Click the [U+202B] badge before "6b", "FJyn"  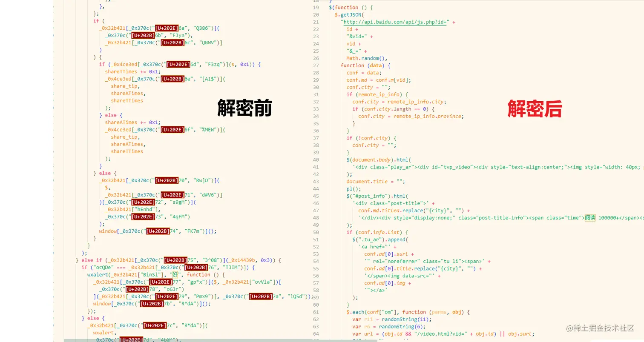[x=144, y=35]
